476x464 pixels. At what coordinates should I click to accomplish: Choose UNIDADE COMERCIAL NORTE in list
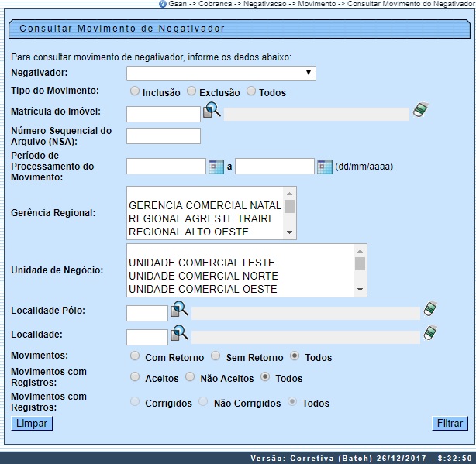tap(203, 277)
